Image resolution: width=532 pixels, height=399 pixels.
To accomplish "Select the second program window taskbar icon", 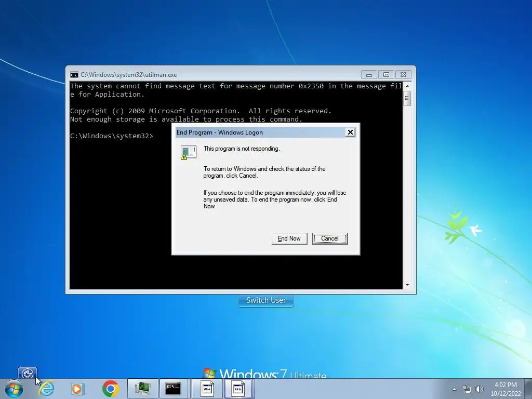I will pos(238,389).
